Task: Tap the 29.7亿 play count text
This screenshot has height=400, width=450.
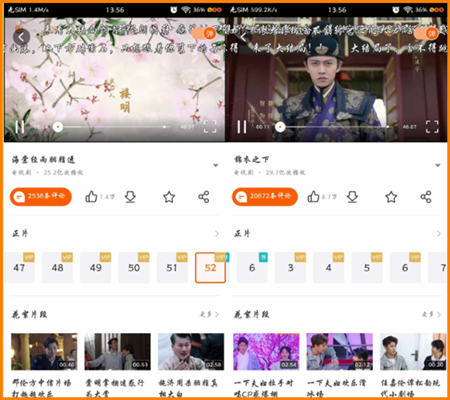Action: pos(285,172)
